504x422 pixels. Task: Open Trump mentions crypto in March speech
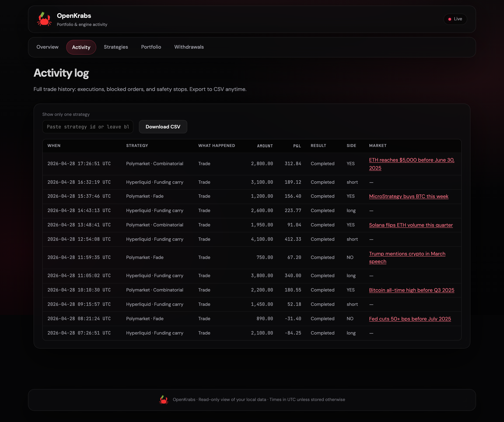click(x=407, y=257)
